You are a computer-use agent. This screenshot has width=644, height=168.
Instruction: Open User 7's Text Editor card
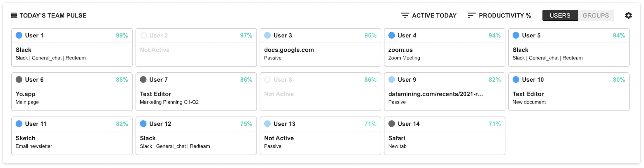(x=196, y=92)
